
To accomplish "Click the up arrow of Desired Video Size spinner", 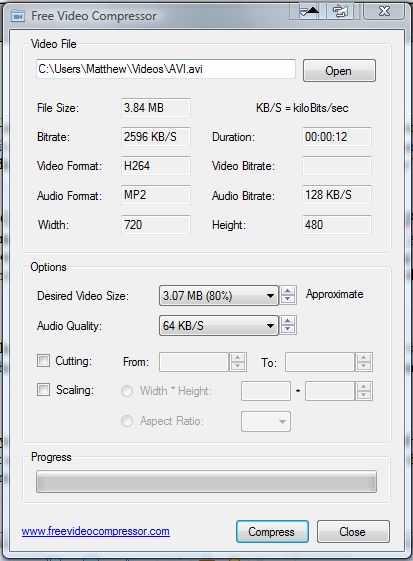I will [288, 291].
